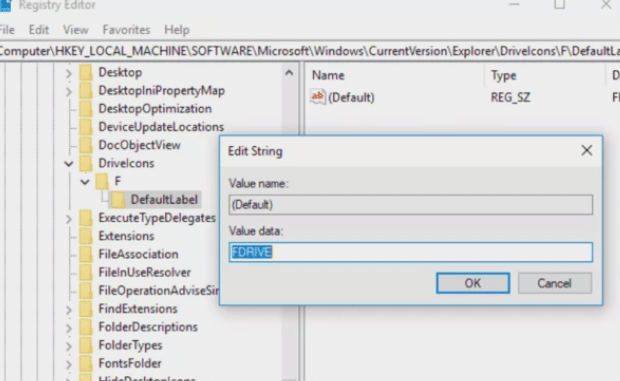The height and width of the screenshot is (381, 620).
Task: Select the Desktop folder icon
Action: click(x=86, y=72)
